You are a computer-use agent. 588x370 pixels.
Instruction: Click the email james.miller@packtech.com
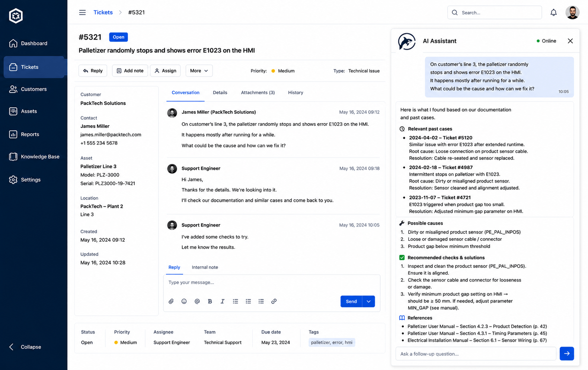pos(111,135)
